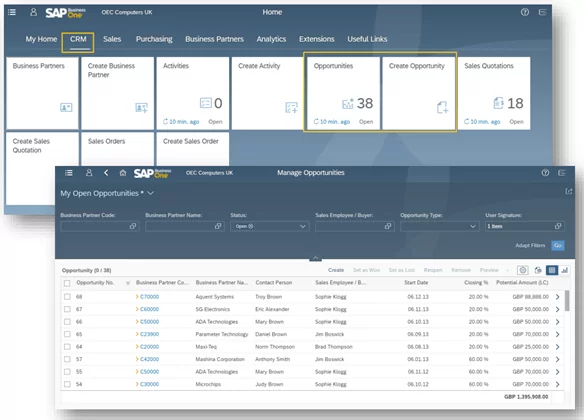
Task: Click the share icon beside My Open Opportunities
Action: point(569,191)
